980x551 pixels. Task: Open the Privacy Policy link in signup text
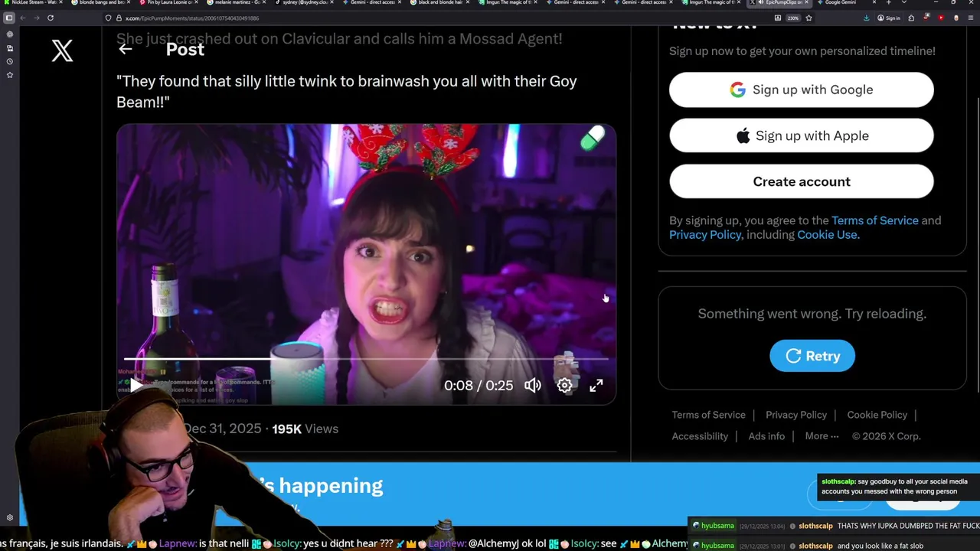705,235
